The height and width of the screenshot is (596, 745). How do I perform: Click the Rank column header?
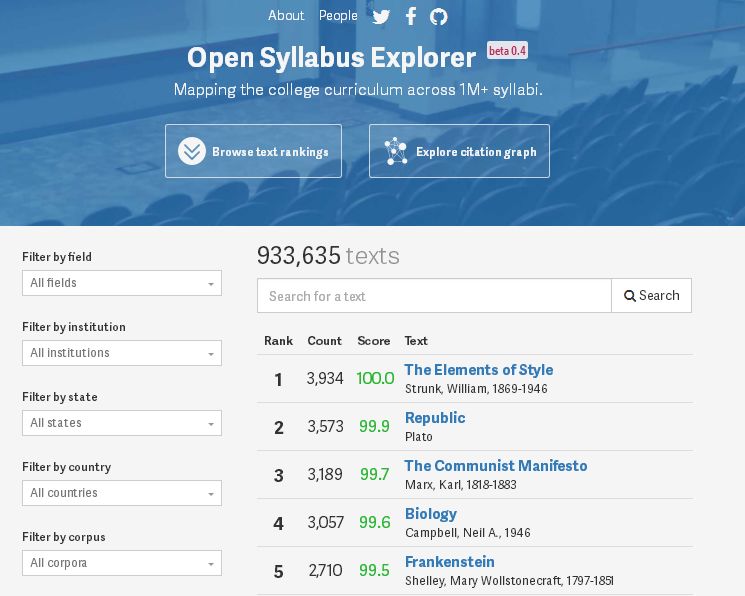click(x=278, y=341)
